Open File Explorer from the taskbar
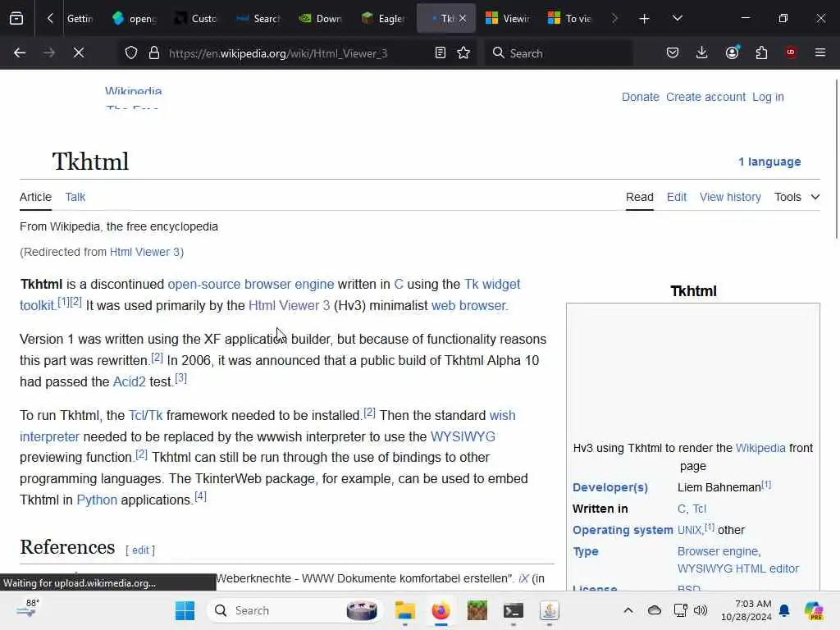 click(x=405, y=610)
